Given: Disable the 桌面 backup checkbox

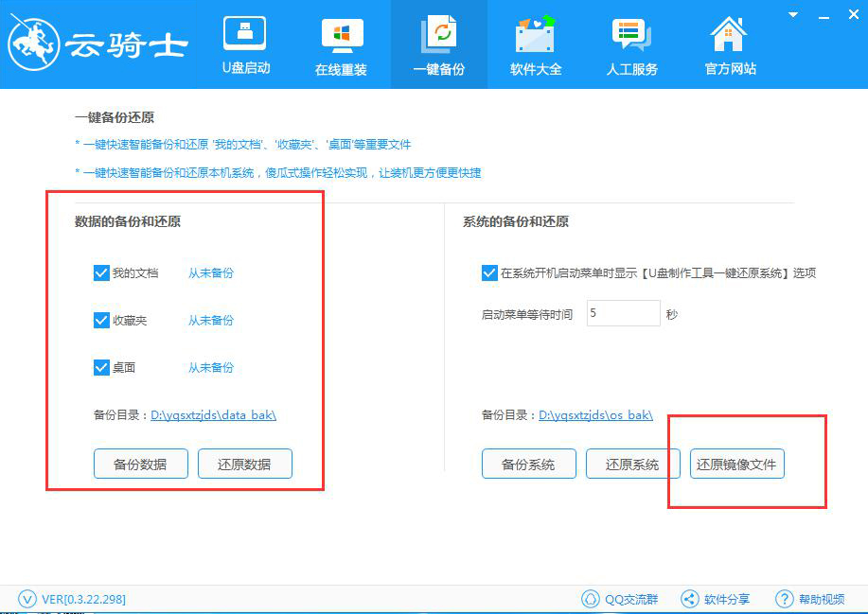Looking at the screenshot, I should 101,367.
